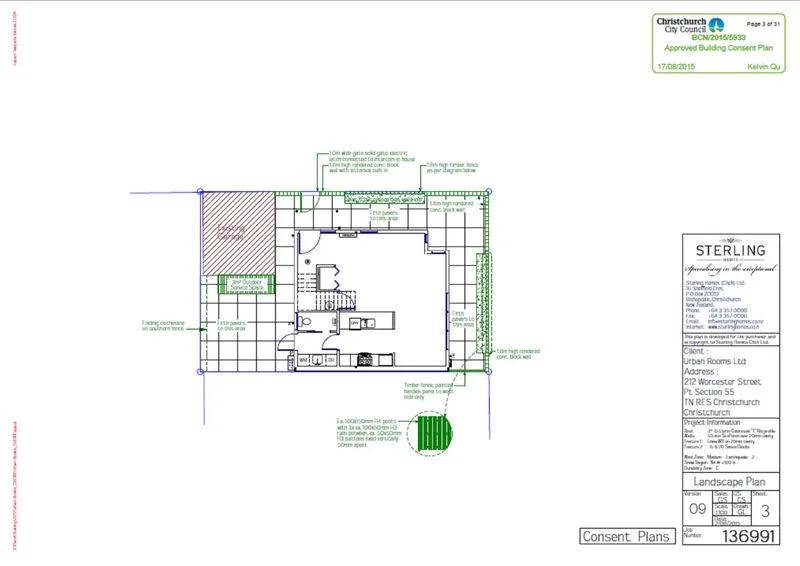Click the 'Address :' label
Image resolution: width=800 pixels, height=566 pixels.
click(x=699, y=372)
